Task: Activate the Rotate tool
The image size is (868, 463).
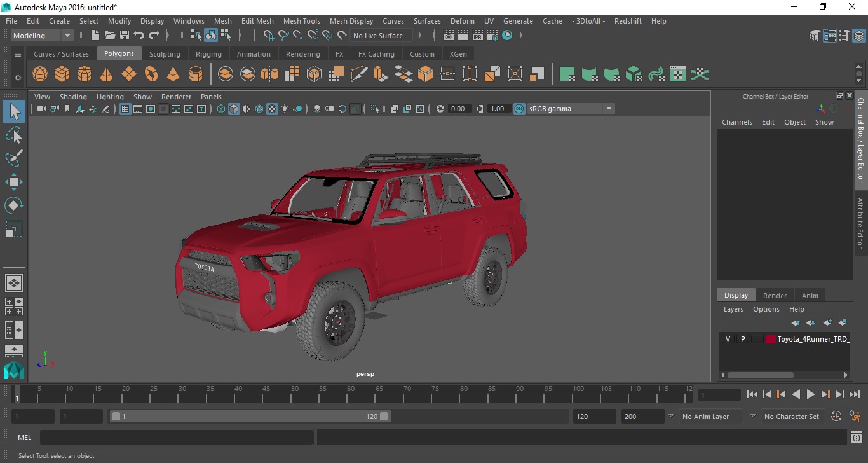Action: pos(14,205)
